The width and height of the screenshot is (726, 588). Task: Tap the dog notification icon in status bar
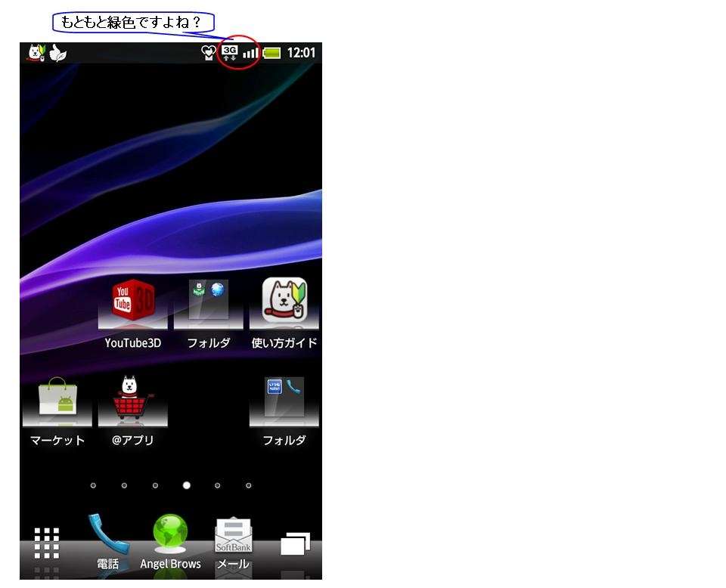[x=36, y=53]
